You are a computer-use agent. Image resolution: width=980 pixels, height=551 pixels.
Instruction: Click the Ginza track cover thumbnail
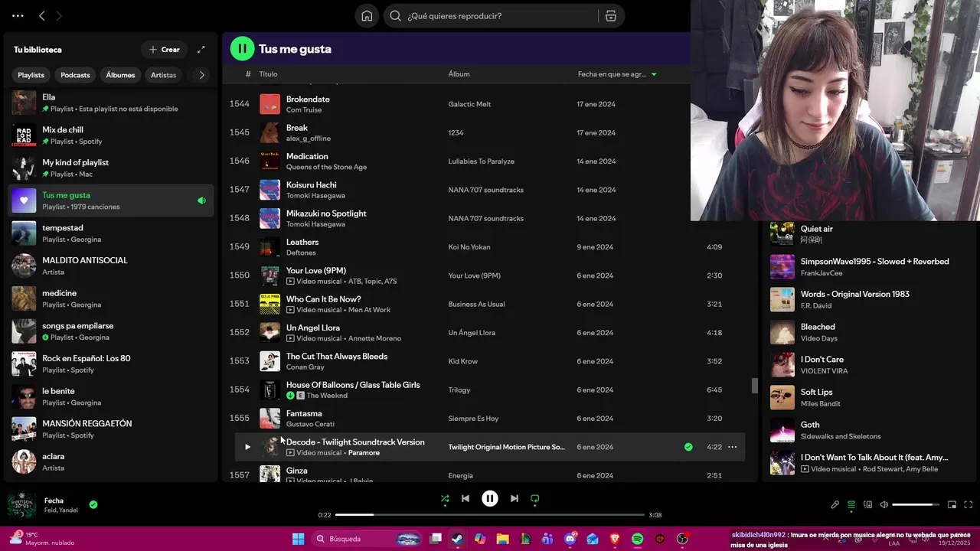point(269,474)
